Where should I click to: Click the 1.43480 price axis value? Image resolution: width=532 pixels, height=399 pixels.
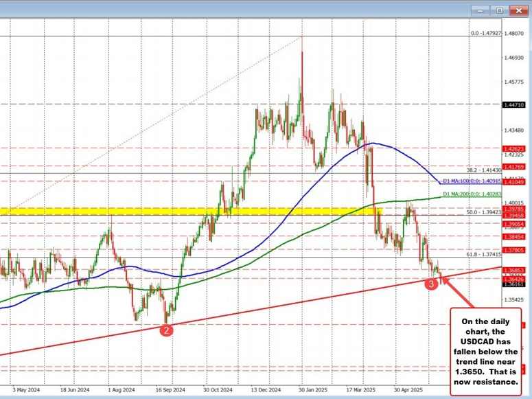pyautogui.click(x=513, y=130)
